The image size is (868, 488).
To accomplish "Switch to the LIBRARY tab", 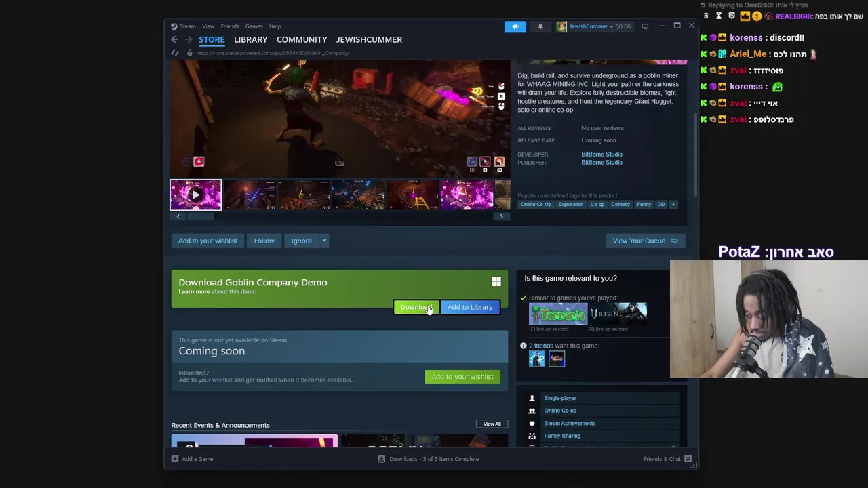I will [251, 39].
